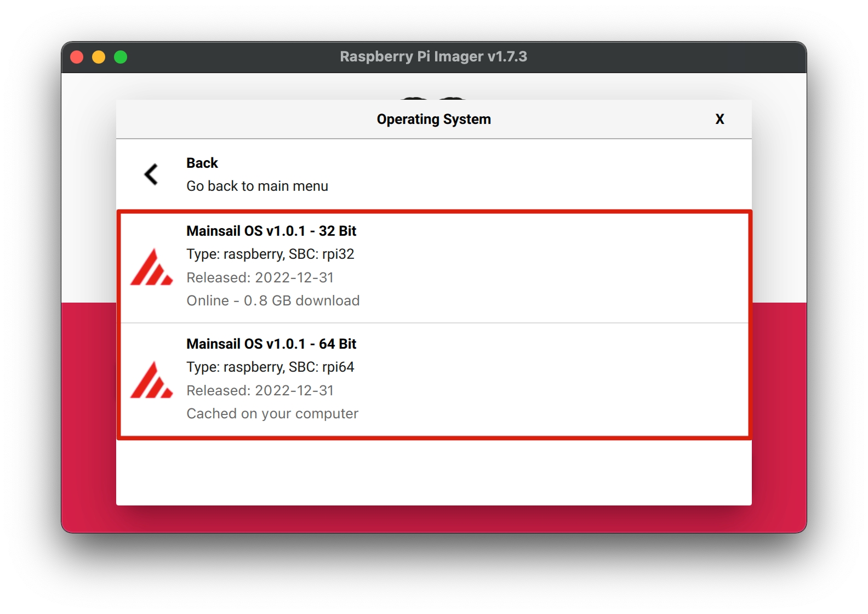868x614 pixels.
Task: Click 'Online - 0.8 GB download' text
Action: tap(273, 300)
